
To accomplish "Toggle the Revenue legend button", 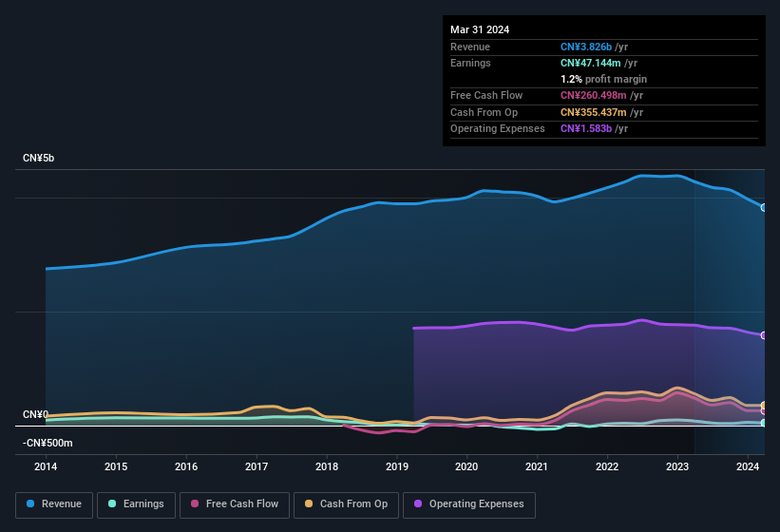I will (54, 504).
